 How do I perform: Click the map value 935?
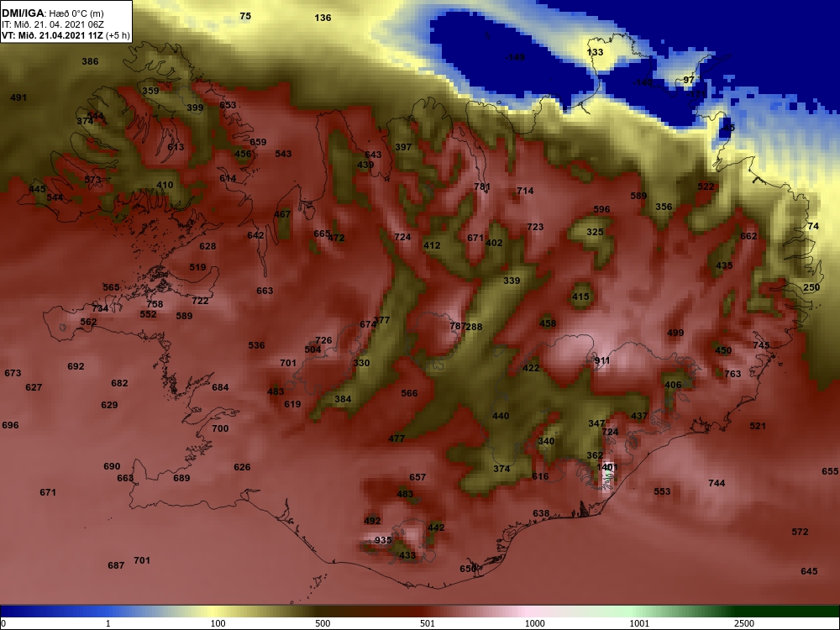(x=383, y=540)
